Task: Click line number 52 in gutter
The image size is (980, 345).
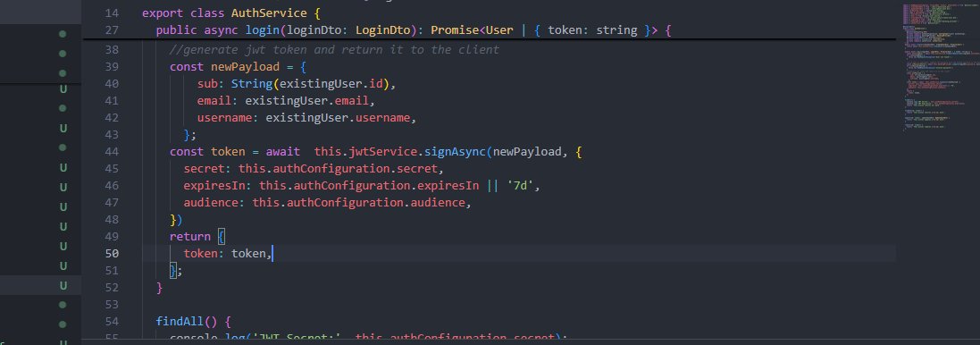Action: (112, 287)
